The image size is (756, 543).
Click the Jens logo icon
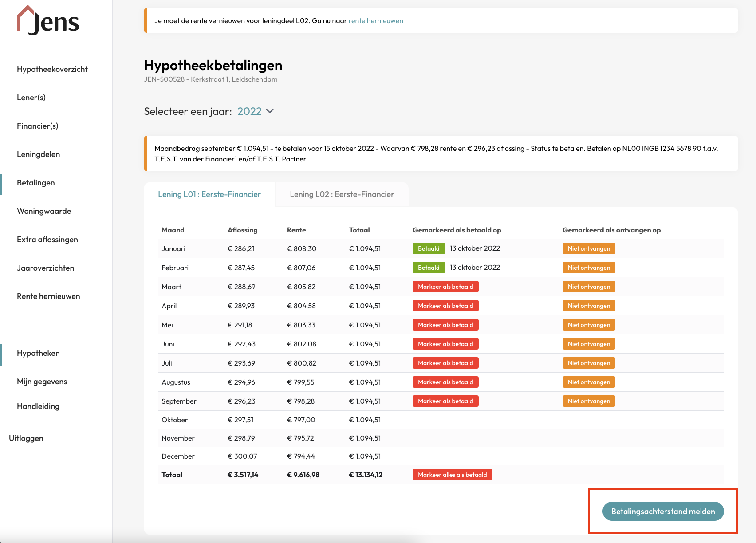[47, 20]
